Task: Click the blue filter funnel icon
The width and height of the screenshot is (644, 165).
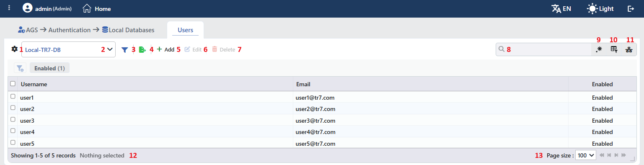Action: click(x=125, y=50)
